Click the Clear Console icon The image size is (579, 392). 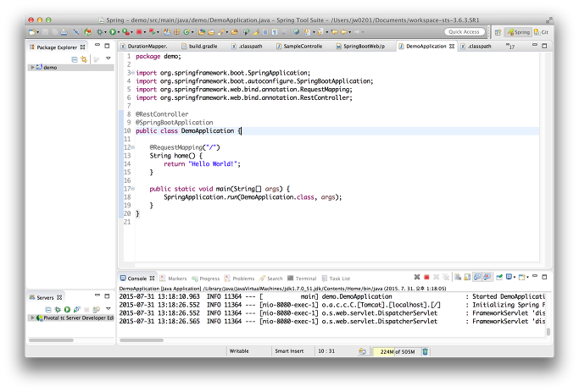[458, 277]
